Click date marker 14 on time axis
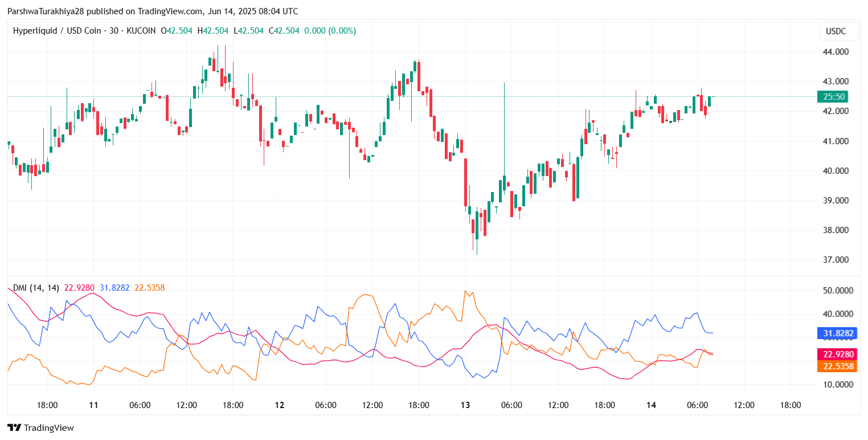 [651, 405]
